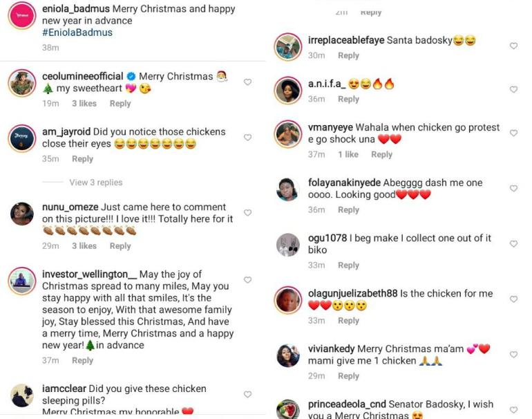Reply to vmanyeye's comment

pos(381,154)
